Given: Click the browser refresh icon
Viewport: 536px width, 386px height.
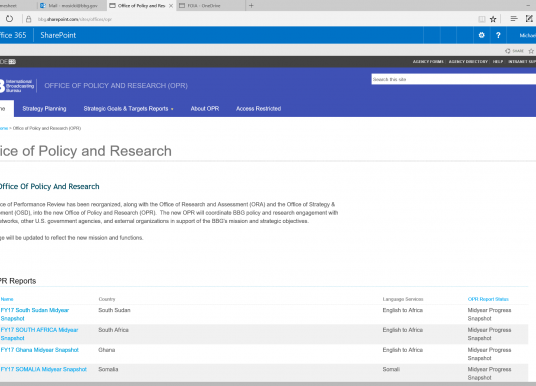Looking at the screenshot, I should pyautogui.click(x=9, y=19).
